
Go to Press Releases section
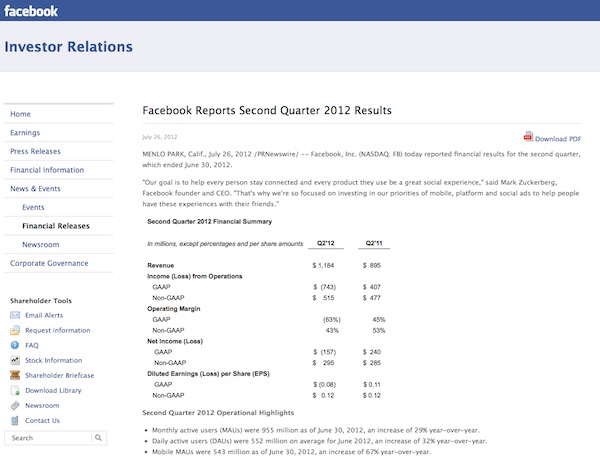37,151
